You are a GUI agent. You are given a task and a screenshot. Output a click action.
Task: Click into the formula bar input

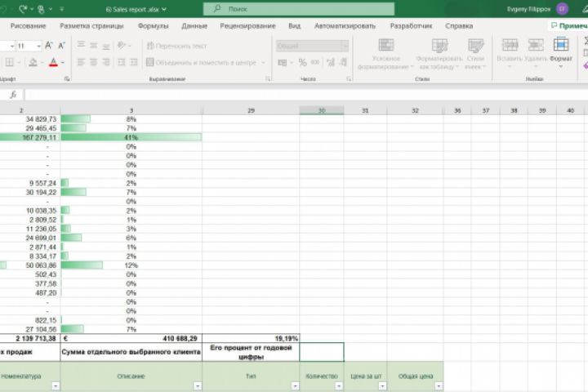(305, 95)
